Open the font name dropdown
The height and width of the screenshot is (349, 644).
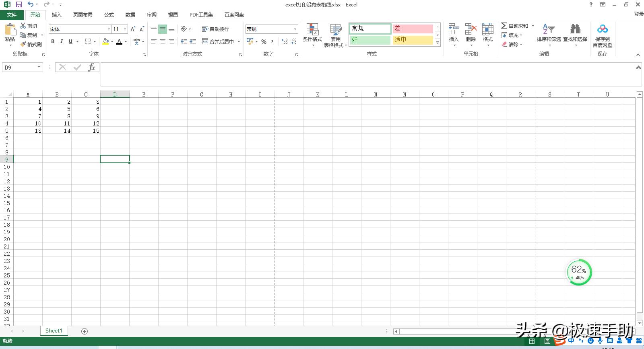click(x=109, y=29)
